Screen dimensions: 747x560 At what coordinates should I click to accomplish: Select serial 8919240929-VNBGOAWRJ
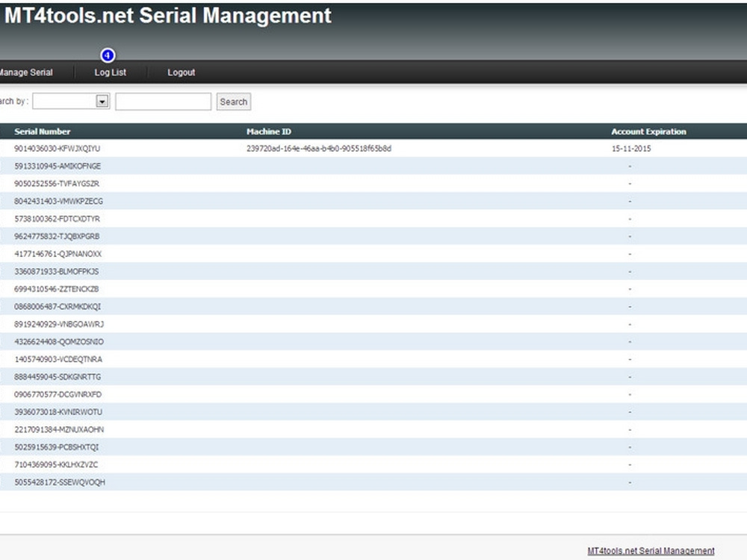(58, 324)
